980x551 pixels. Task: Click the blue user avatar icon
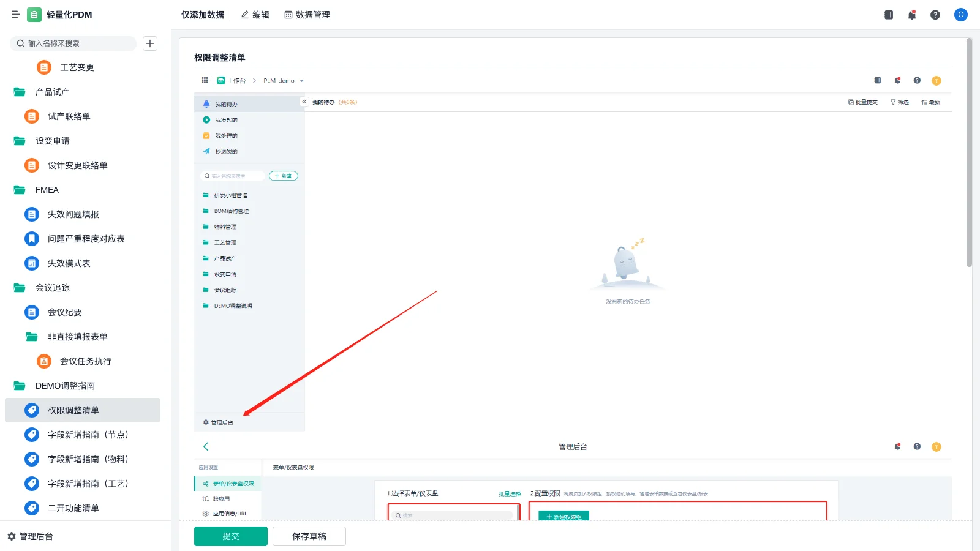click(x=960, y=15)
